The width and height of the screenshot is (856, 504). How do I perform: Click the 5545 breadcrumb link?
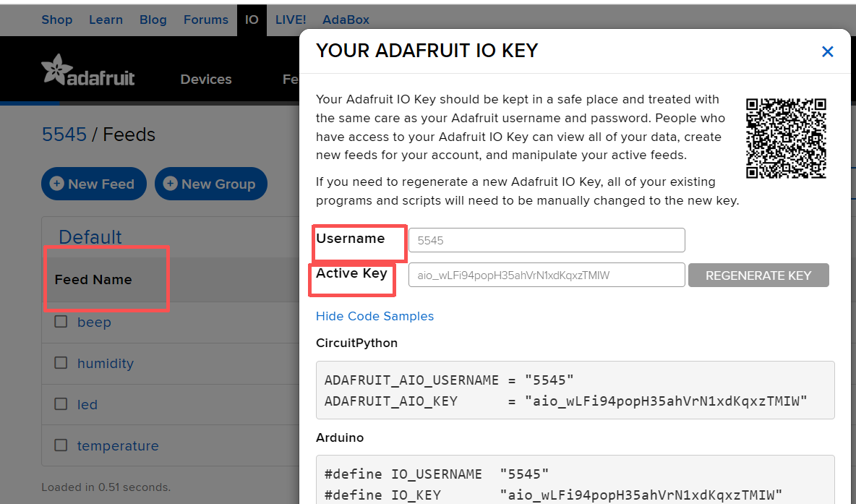64,134
